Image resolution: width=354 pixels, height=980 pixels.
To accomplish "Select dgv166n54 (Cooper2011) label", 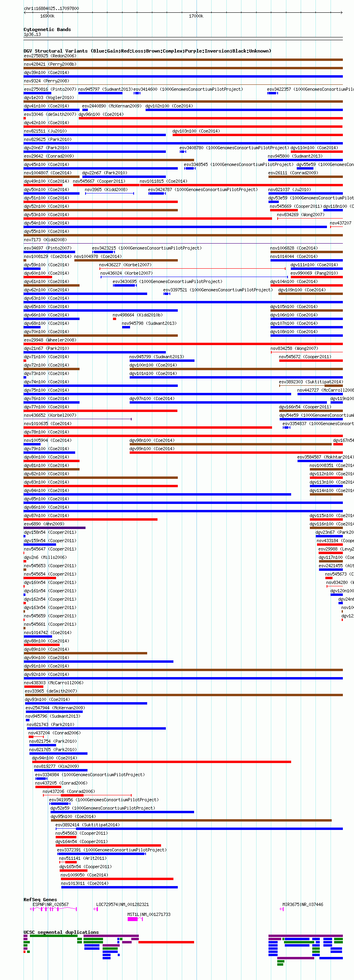I will click(x=305, y=407).
